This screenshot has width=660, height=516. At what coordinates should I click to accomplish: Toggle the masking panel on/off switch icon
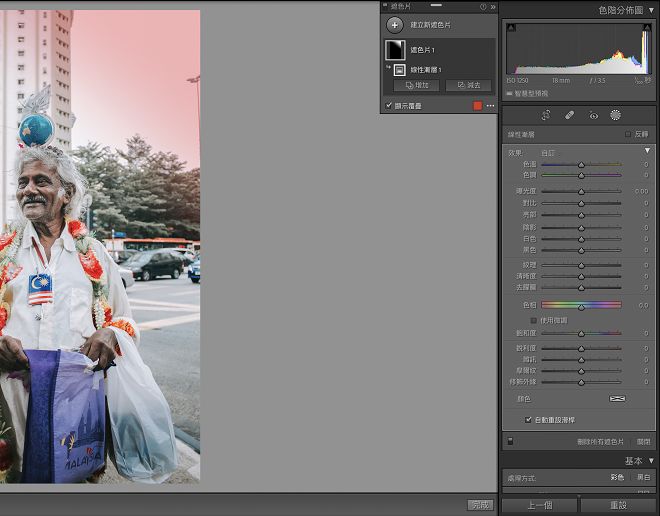[x=510, y=441]
